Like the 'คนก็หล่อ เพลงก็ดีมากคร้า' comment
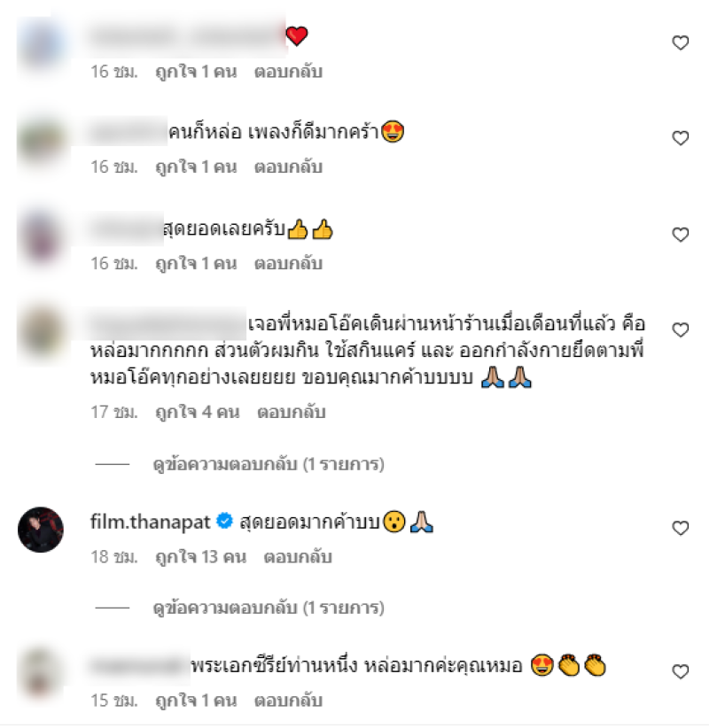Image resolution: width=709 pixels, height=728 pixels. [680, 138]
